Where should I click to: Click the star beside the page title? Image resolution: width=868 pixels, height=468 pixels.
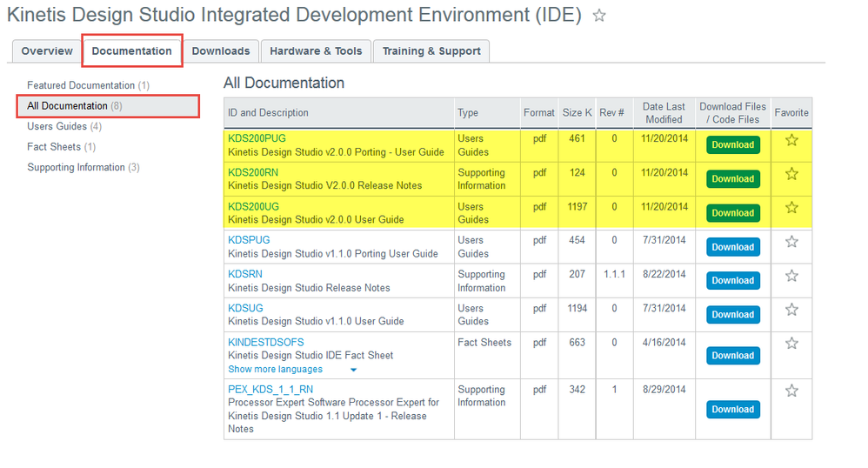599,16
